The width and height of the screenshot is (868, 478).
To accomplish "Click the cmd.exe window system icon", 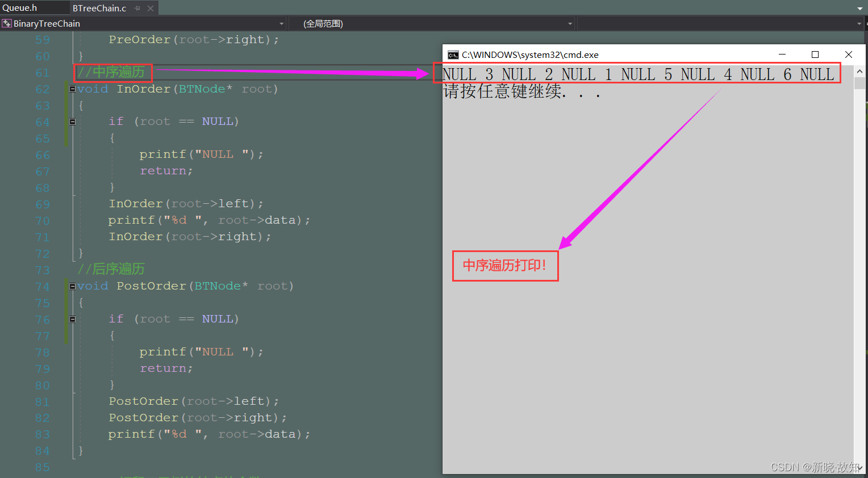I will pyautogui.click(x=453, y=55).
